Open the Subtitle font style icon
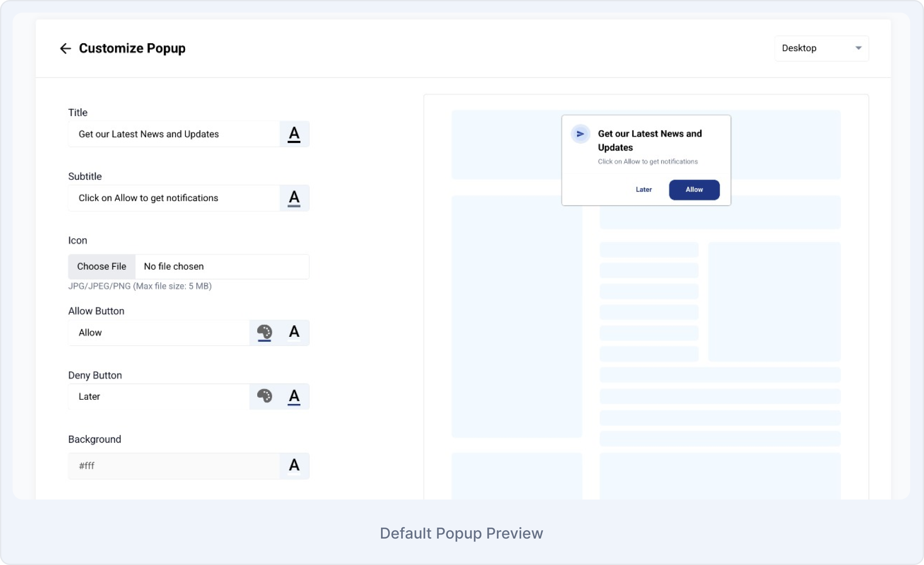This screenshot has height=565, width=924. click(294, 198)
